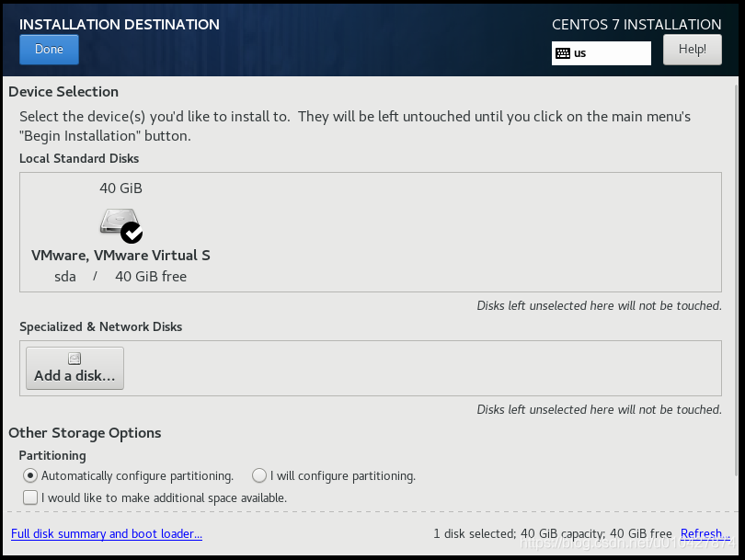Click the small disk icon above Add a disk
745x560 pixels.
(x=74, y=359)
